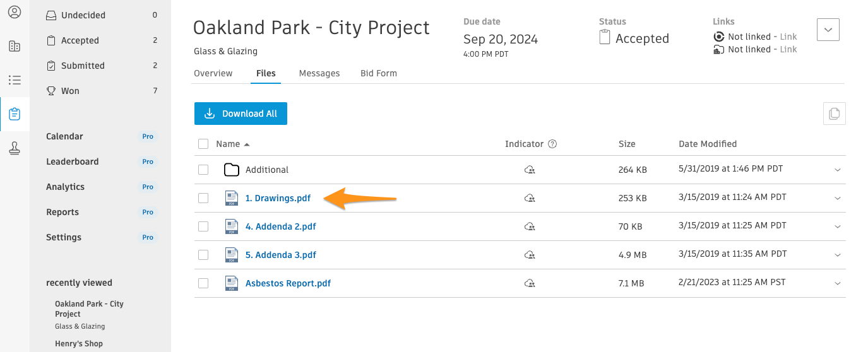The height and width of the screenshot is (352, 868).
Task: Click the PDF icon beside Asbestos Report.pdf
Action: coord(232,283)
